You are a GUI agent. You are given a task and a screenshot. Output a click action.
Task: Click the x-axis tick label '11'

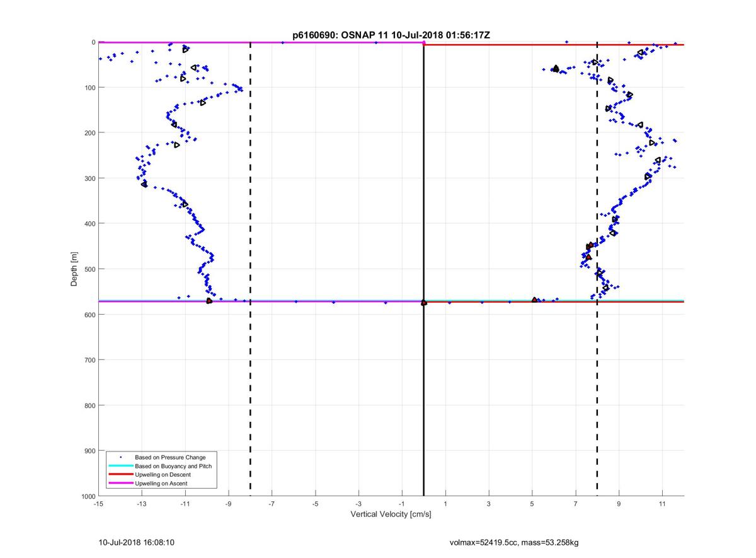coord(662,504)
